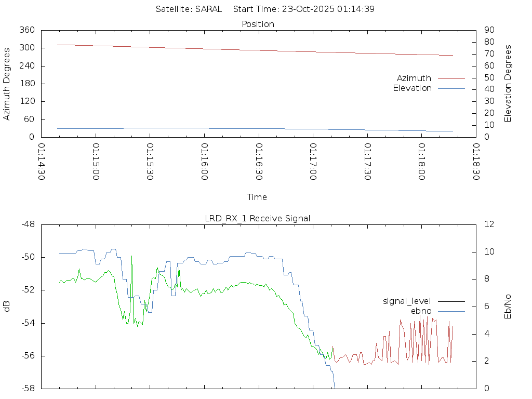Click the Azimuth legend label
The width and height of the screenshot is (532, 399).
[414, 78]
